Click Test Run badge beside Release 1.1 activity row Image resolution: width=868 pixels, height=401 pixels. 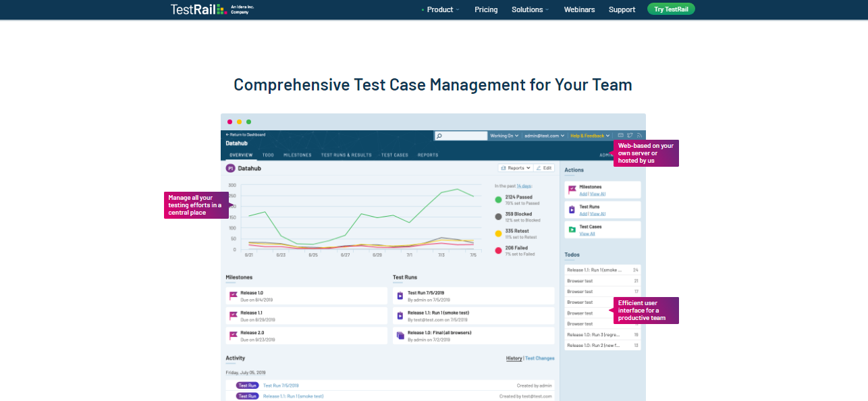point(247,396)
